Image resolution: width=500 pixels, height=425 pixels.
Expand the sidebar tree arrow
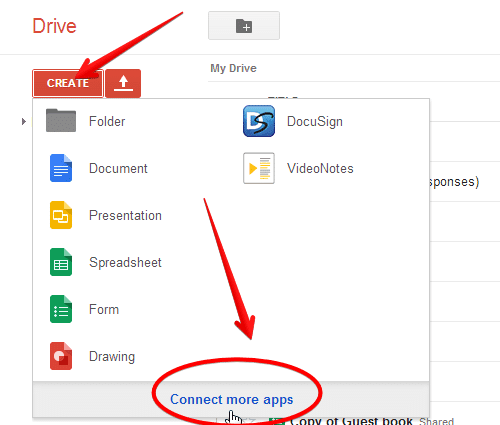click(x=24, y=121)
